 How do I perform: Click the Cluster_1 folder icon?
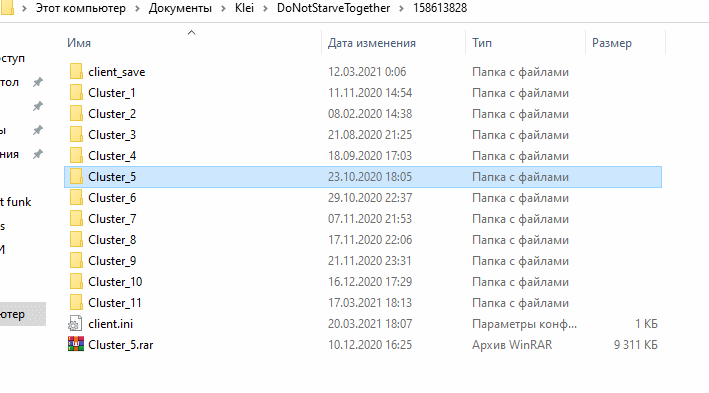click(76, 92)
